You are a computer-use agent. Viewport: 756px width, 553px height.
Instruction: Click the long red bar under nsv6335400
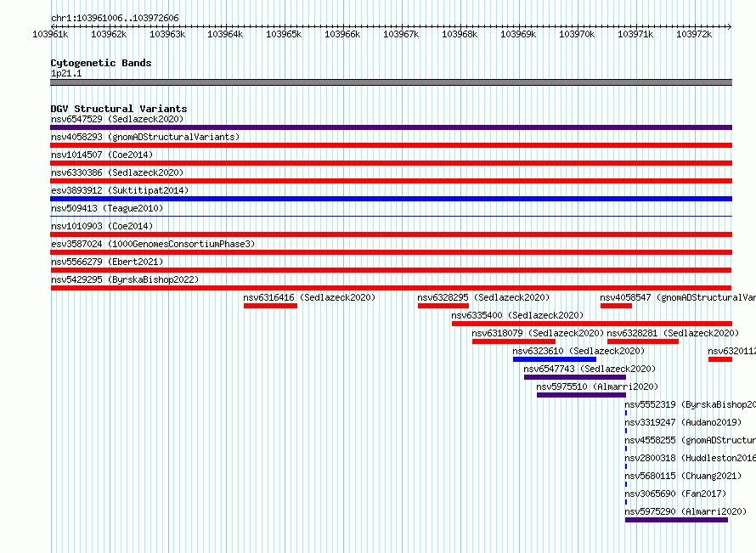[x=592, y=324]
